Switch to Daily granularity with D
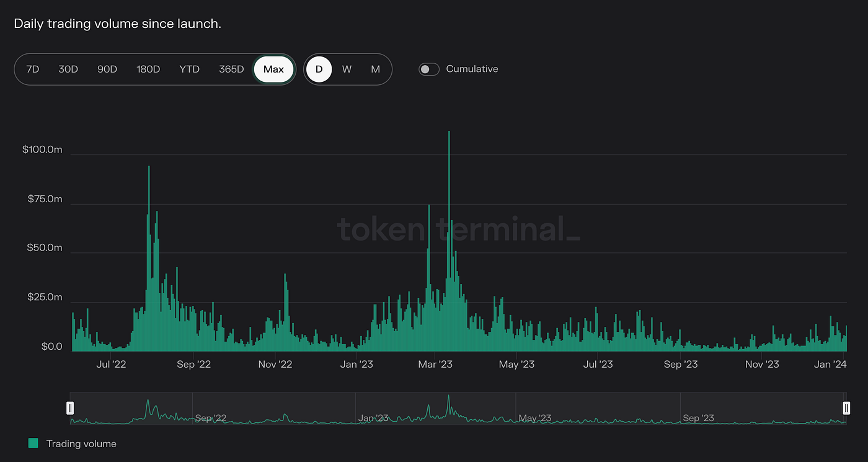The height and width of the screenshot is (462, 868). (x=319, y=69)
